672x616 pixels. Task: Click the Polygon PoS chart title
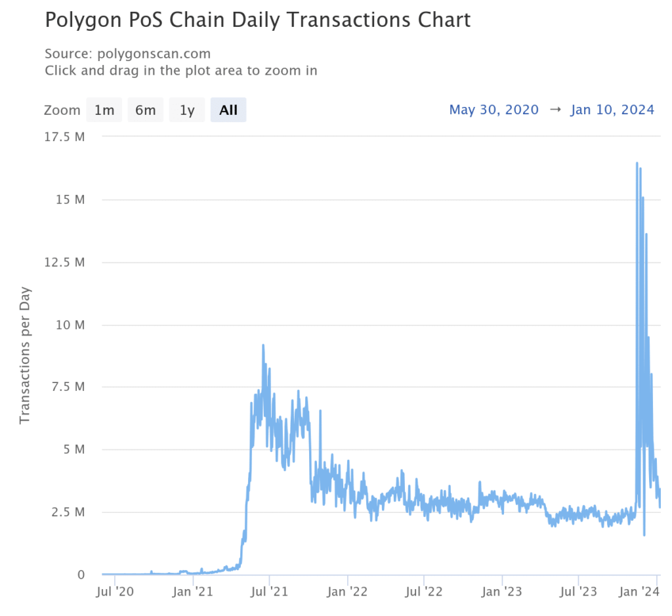[x=257, y=20]
